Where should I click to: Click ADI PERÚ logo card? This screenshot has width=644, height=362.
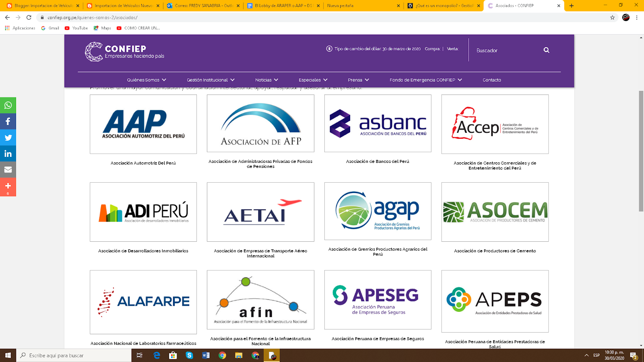click(x=143, y=212)
